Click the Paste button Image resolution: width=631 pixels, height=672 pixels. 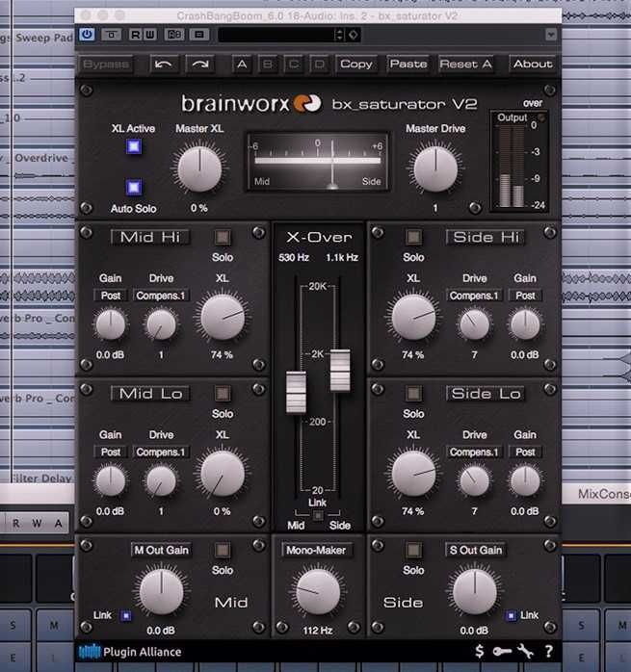point(408,65)
